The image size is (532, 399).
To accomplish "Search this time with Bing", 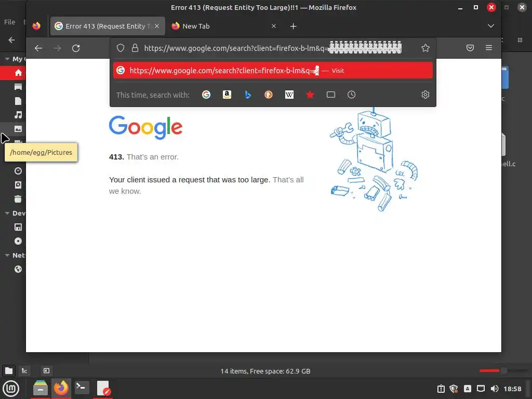I will (248, 95).
